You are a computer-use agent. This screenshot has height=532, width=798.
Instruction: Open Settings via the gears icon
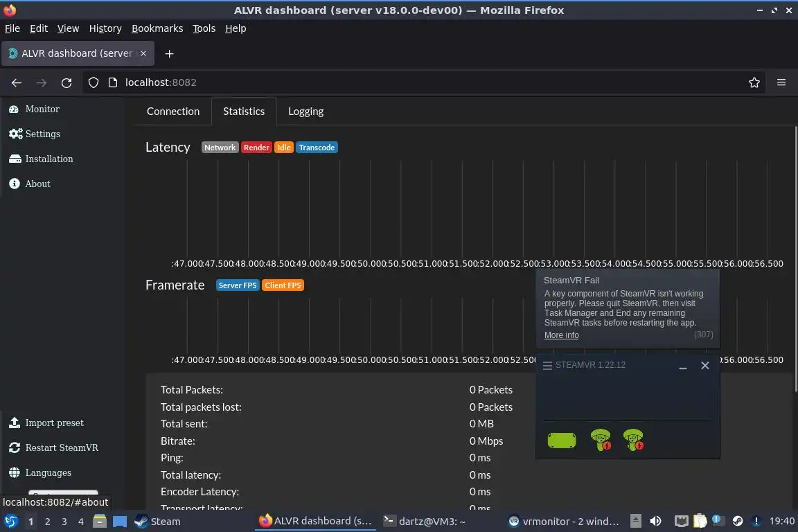[x=15, y=134]
